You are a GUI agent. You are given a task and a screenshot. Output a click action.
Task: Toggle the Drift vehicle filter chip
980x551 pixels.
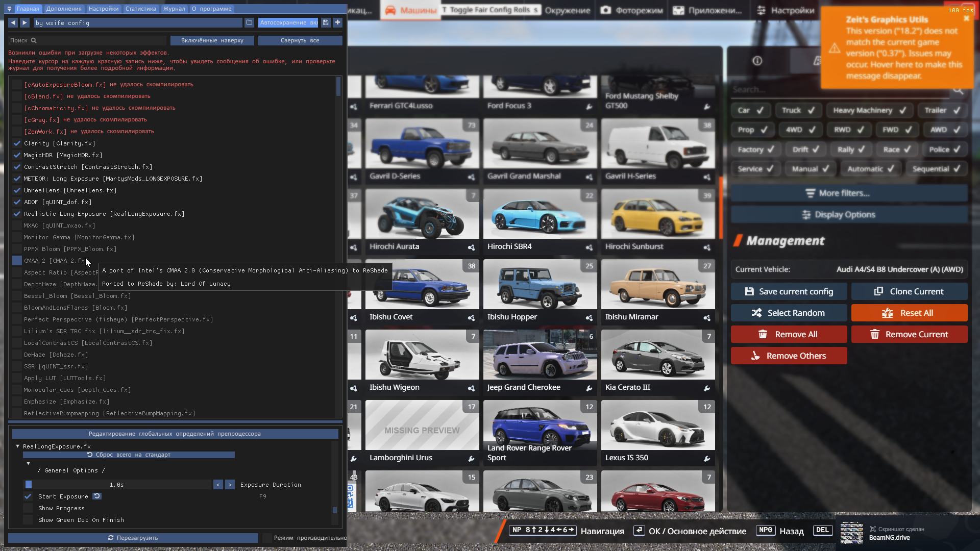(x=805, y=149)
